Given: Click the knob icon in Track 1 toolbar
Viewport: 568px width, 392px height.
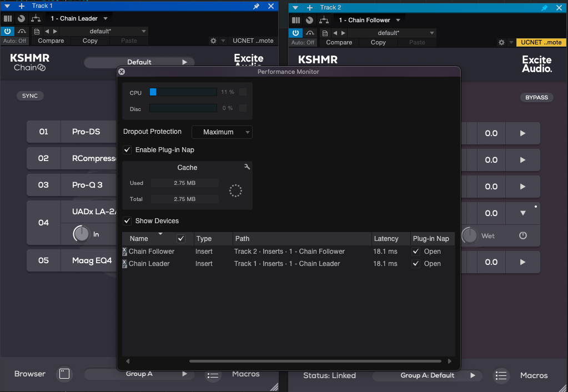Looking at the screenshot, I should pyautogui.click(x=21, y=18).
